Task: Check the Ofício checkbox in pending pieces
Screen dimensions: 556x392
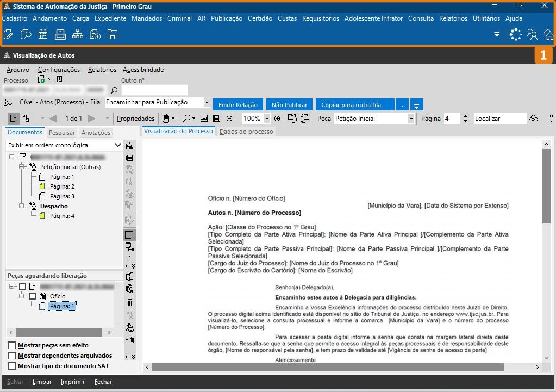Action: click(x=32, y=296)
